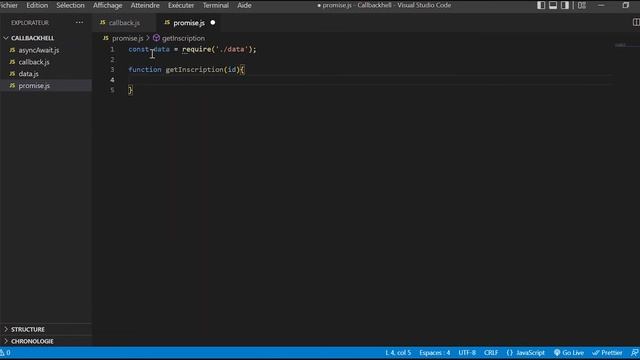Click the unsaved dot on promise.js tab
The image size is (640, 360).
coord(213,22)
